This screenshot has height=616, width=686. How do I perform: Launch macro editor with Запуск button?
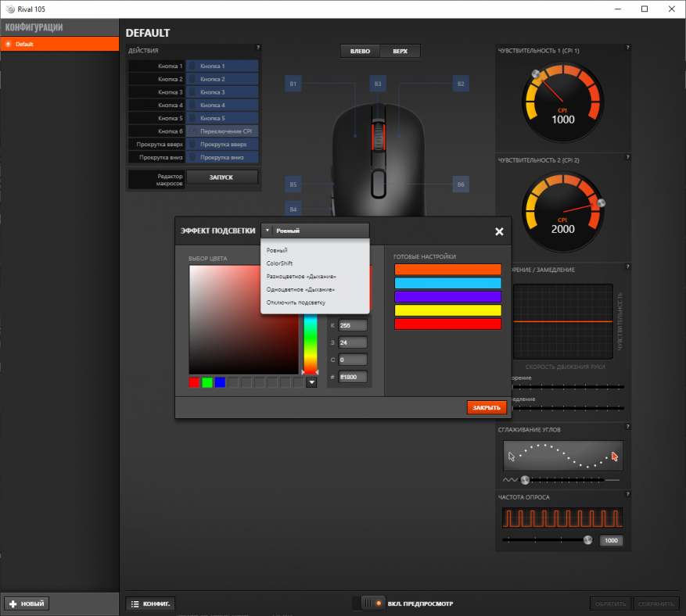pyautogui.click(x=222, y=177)
